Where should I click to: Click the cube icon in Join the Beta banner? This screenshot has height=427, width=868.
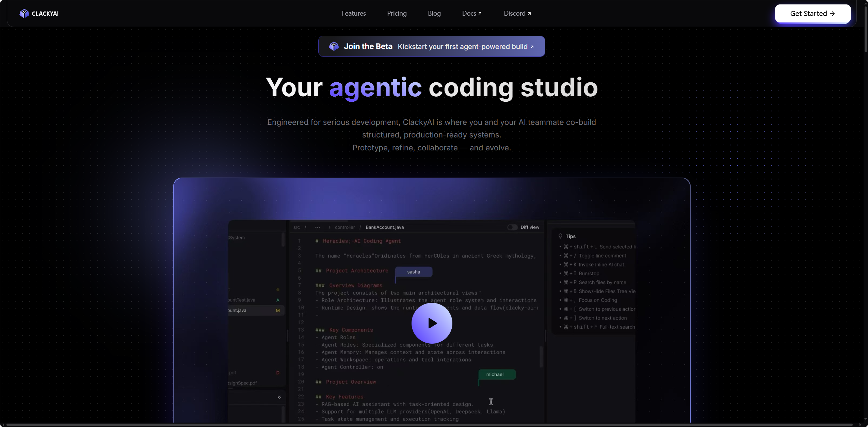334,46
